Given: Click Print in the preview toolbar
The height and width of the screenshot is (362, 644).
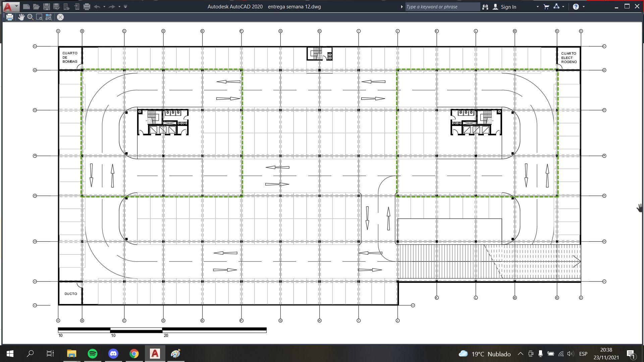Looking at the screenshot, I should click(9, 17).
